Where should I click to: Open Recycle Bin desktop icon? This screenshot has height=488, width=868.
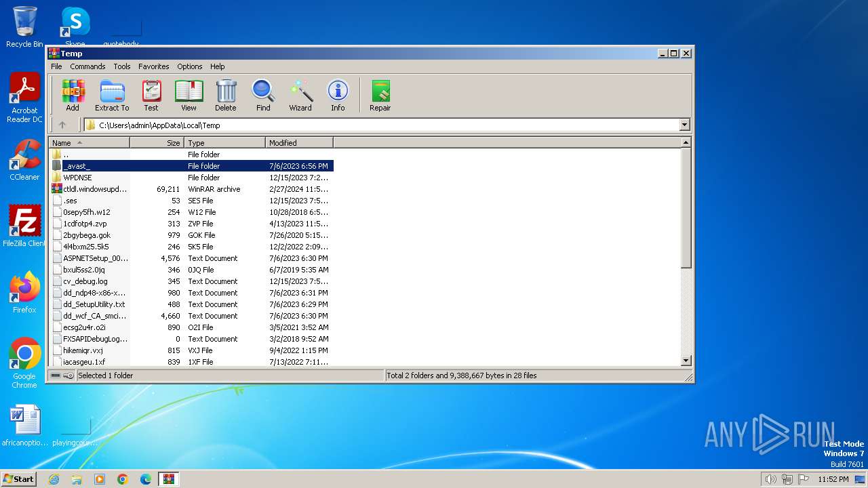pyautogui.click(x=24, y=27)
